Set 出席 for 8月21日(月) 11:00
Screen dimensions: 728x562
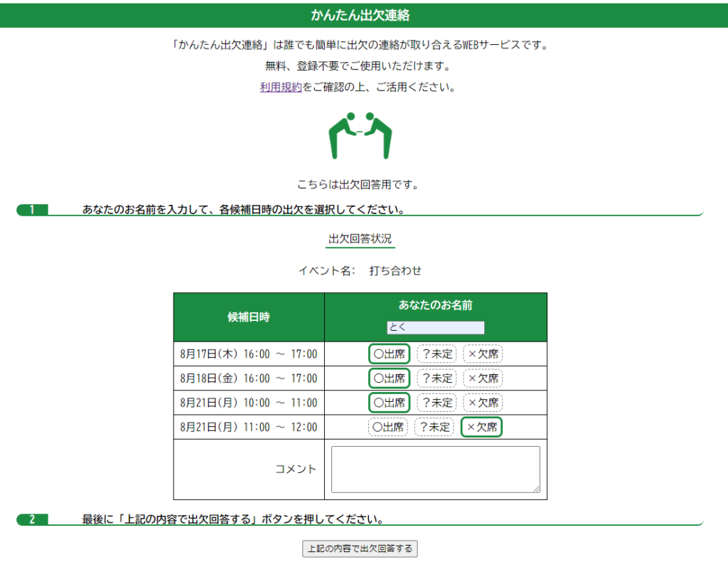coord(387,427)
